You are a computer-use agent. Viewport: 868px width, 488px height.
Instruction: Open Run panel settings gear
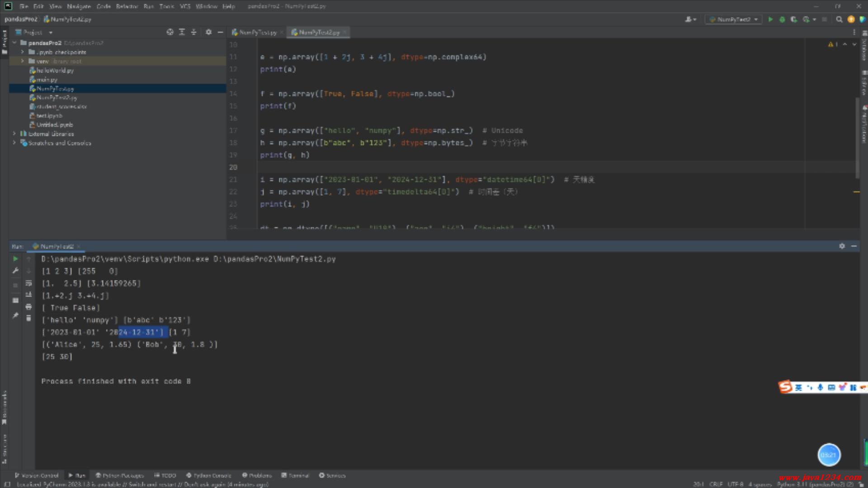click(x=842, y=246)
